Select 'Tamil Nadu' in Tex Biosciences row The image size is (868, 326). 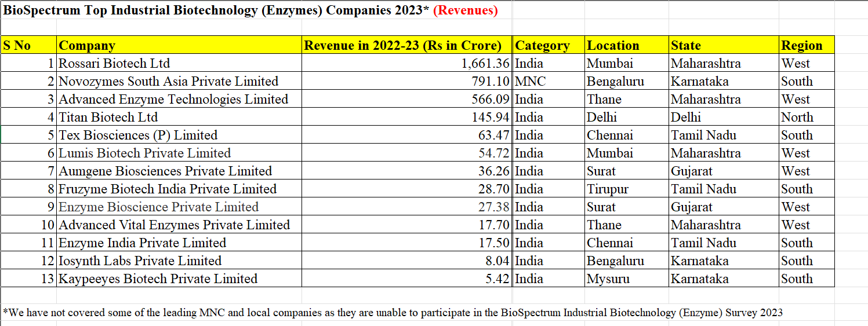pyautogui.click(x=724, y=135)
